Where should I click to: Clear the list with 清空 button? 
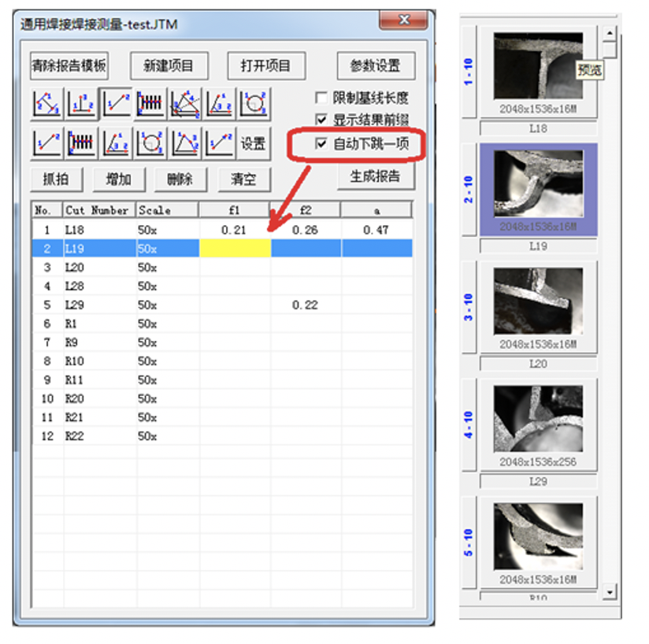244,180
